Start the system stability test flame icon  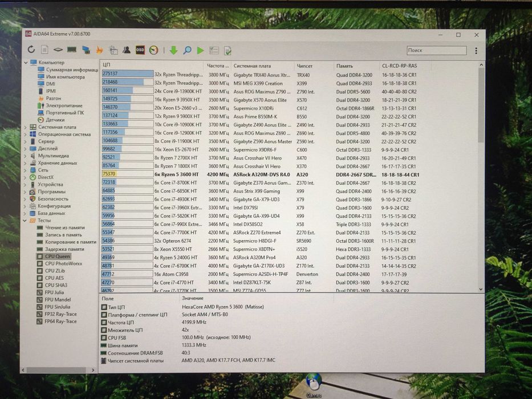[x=99, y=50]
